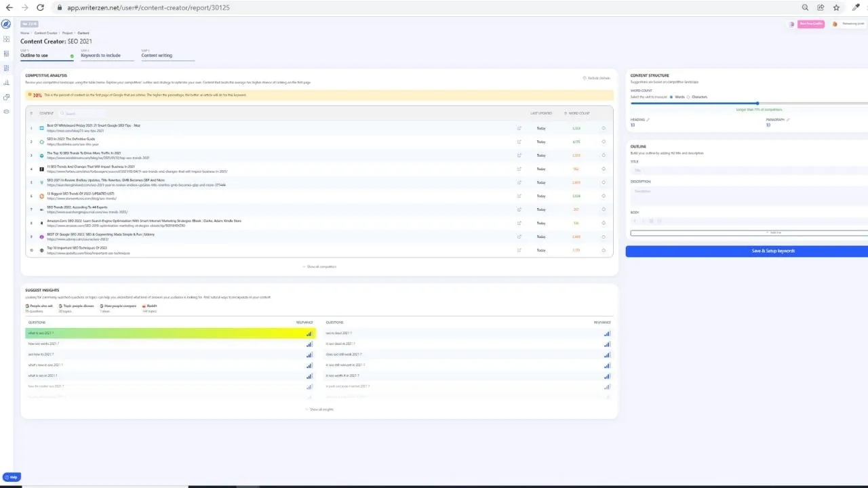
Task: Expand Show all insights
Action: [319, 409]
